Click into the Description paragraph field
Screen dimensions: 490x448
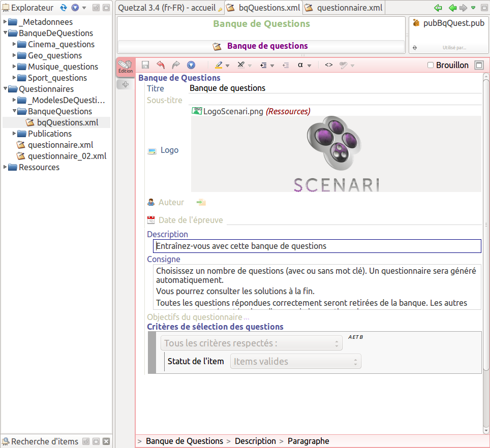317,246
